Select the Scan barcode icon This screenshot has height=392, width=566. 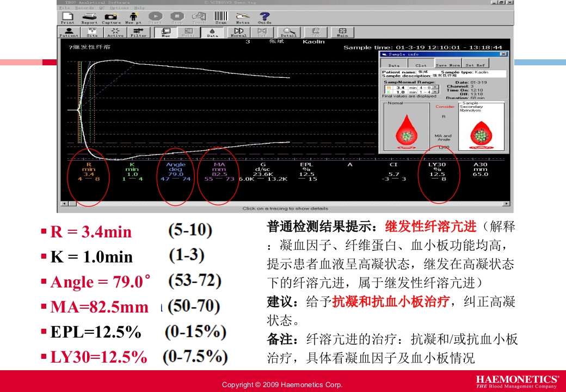(220, 18)
